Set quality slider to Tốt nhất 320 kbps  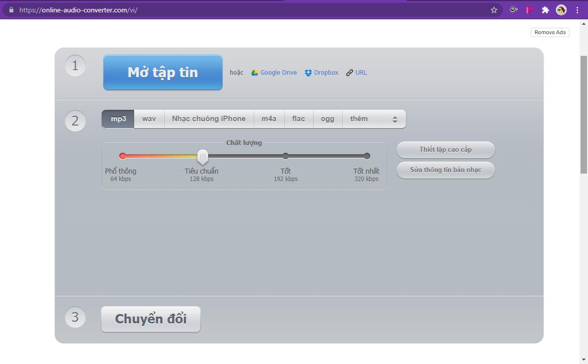367,156
